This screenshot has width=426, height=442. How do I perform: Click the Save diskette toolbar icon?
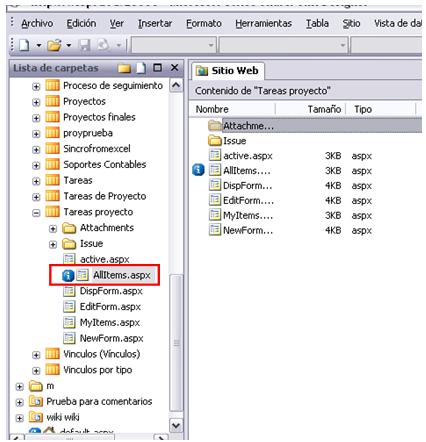pos(85,45)
